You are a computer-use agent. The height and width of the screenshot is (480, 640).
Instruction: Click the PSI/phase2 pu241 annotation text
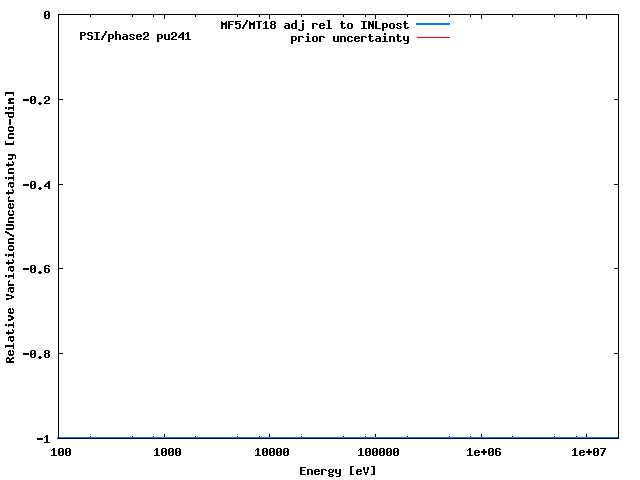click(x=135, y=36)
